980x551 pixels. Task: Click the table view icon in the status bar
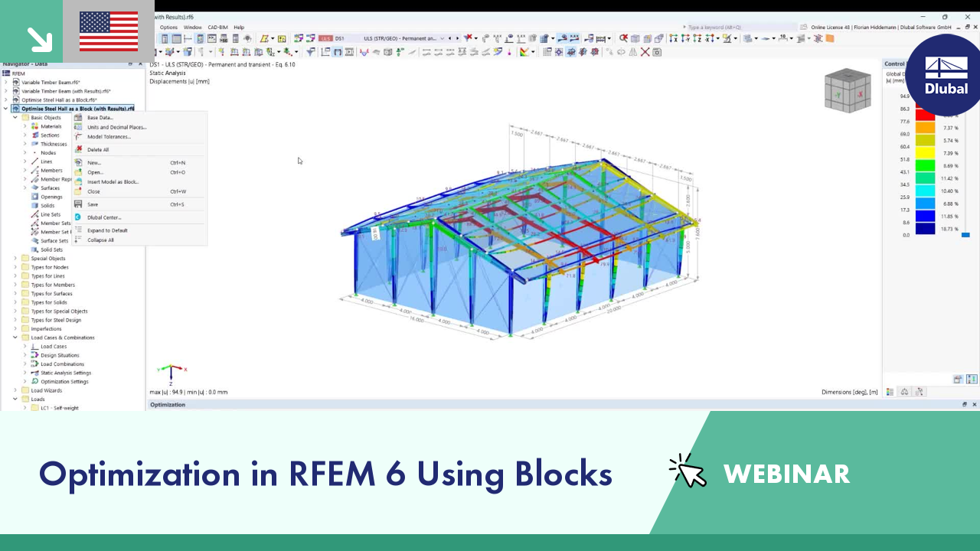890,391
